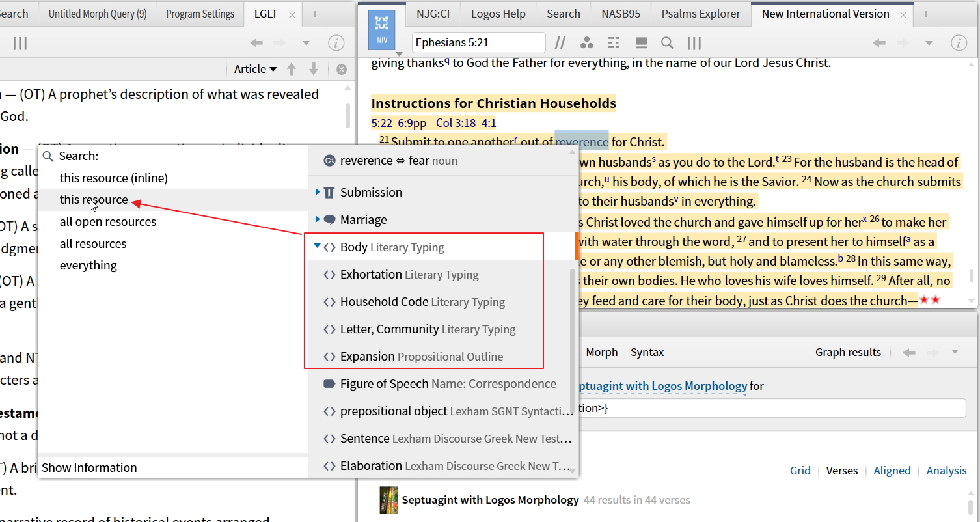The height and width of the screenshot is (522, 980).
Task: Click the columns icon in the LGLT panel toolbar
Action: [x=20, y=44]
